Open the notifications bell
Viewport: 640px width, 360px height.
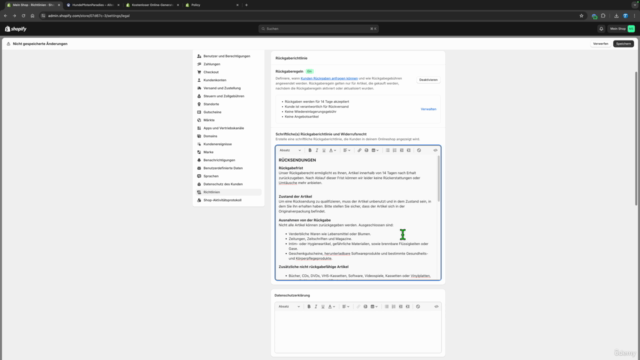(601, 29)
